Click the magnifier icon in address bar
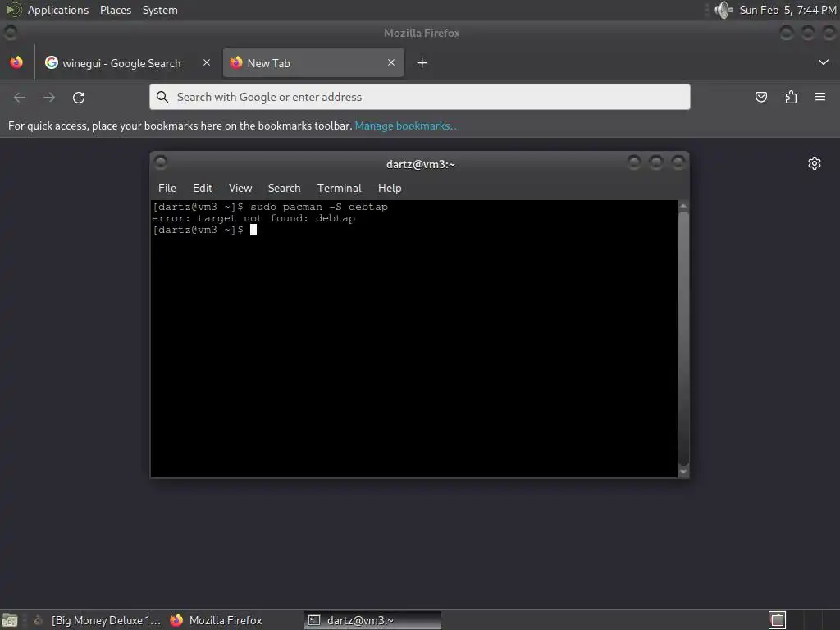840x630 pixels. coord(162,97)
